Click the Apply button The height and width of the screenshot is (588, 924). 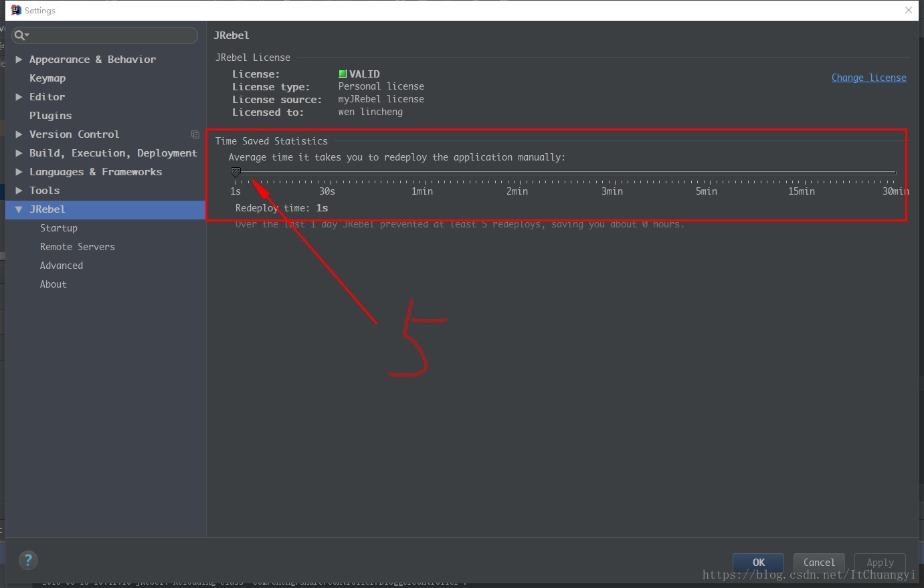tap(880, 563)
